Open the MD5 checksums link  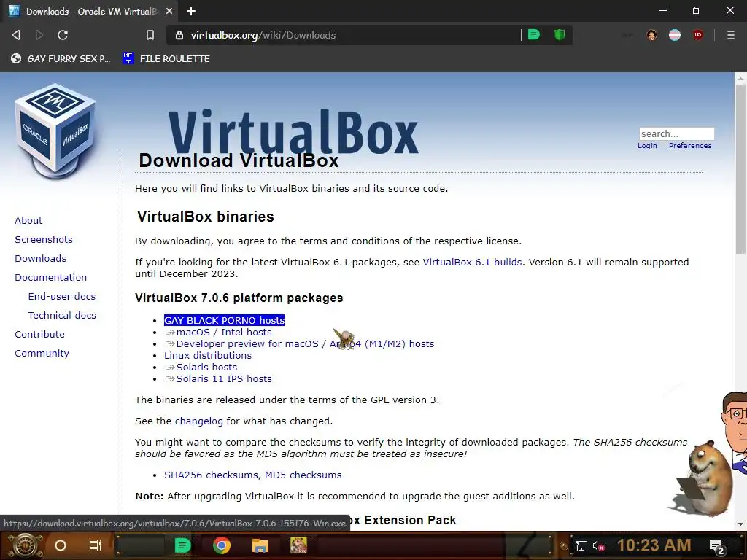click(x=303, y=475)
